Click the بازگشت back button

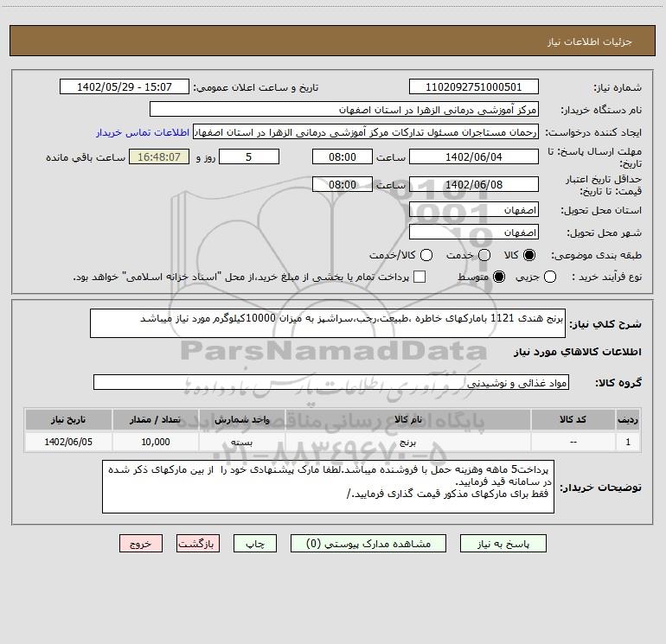(x=198, y=544)
